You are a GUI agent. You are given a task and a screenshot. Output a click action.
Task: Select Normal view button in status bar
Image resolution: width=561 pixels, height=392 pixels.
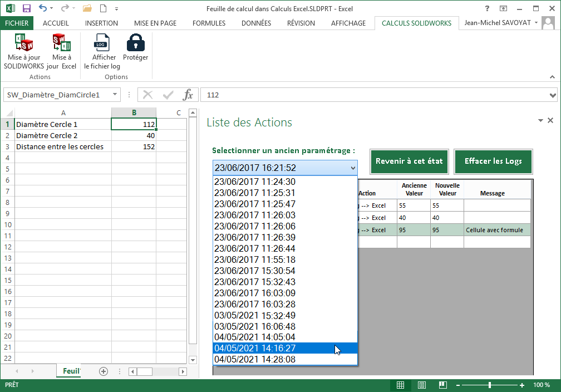(x=400, y=385)
